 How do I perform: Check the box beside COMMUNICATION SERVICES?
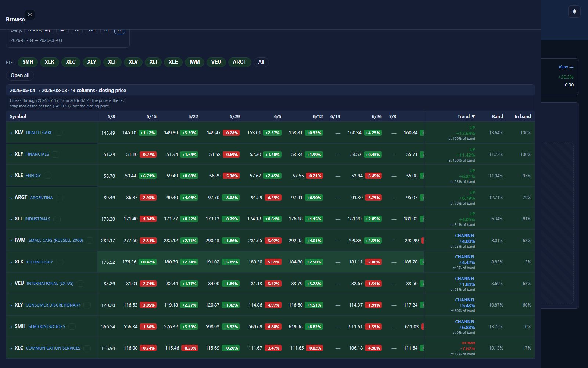pyautogui.click(x=87, y=348)
